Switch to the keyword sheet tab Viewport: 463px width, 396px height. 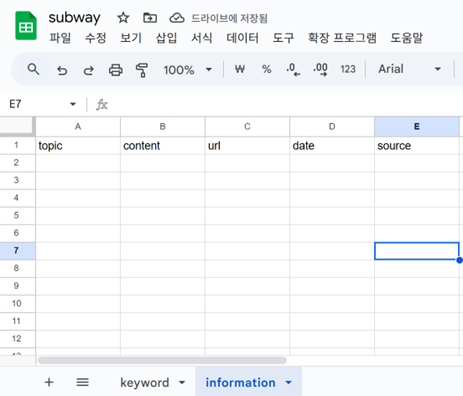pos(145,382)
